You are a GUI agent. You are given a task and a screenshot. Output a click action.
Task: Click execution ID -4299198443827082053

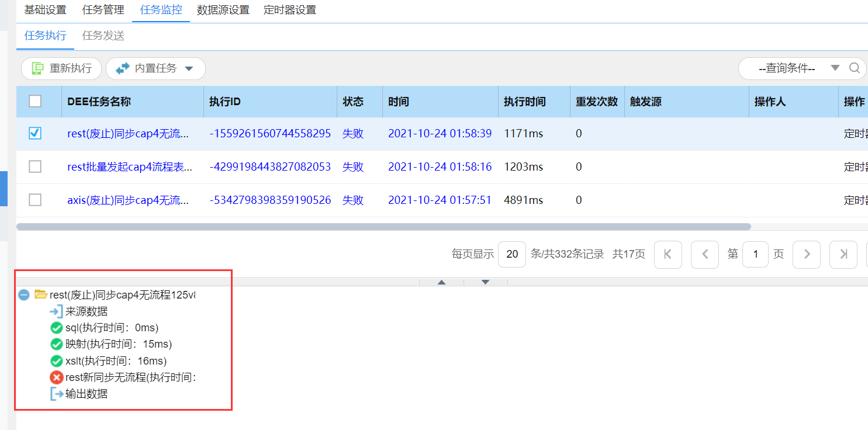pos(270,167)
